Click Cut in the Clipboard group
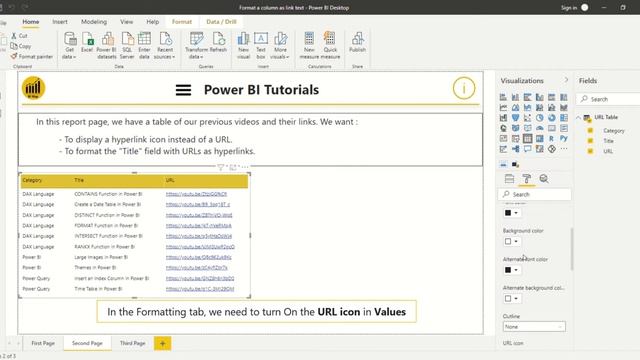 pos(20,36)
